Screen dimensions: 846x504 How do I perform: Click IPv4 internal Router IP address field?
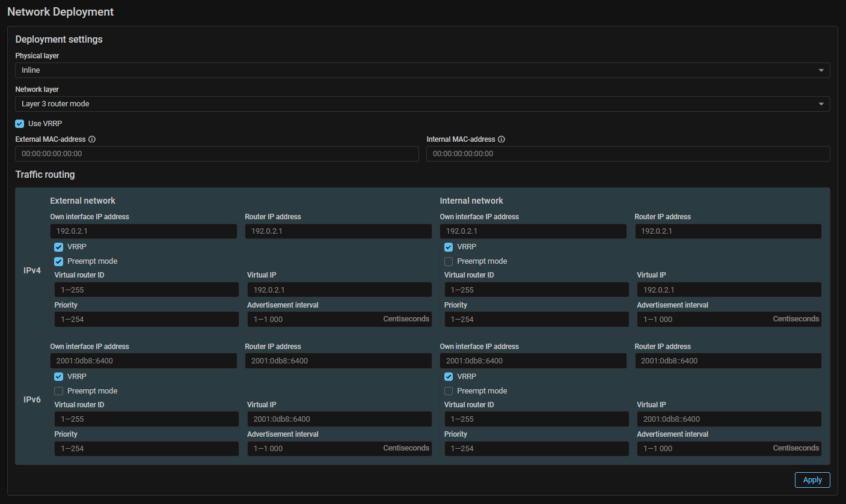click(x=728, y=231)
